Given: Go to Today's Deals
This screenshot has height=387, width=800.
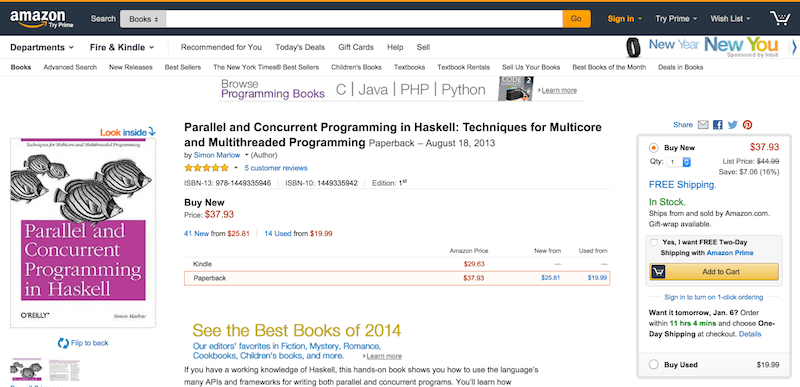Looking at the screenshot, I should [300, 47].
